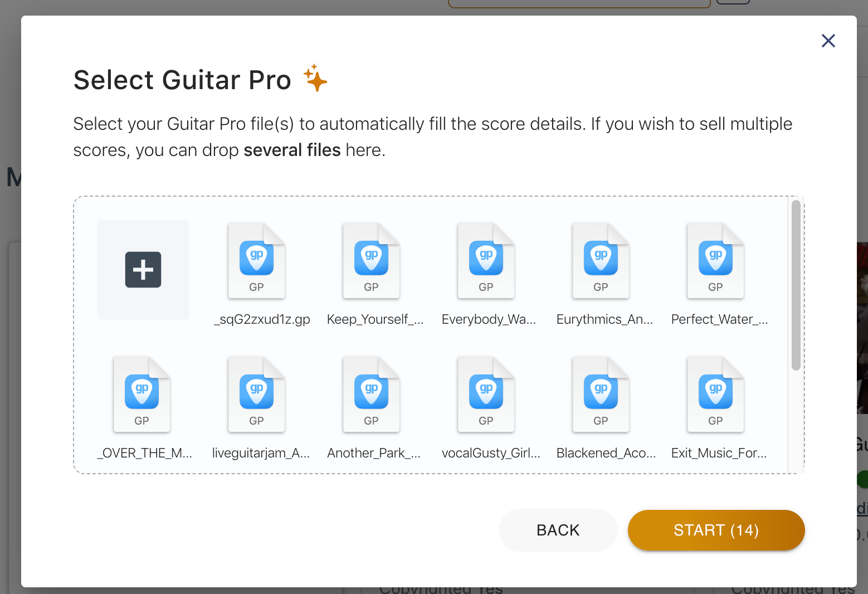Select the Another_Park file icon

pyautogui.click(x=372, y=395)
